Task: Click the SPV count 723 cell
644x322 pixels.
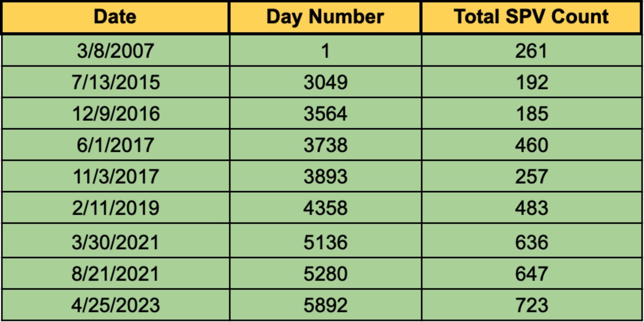Action: (531, 305)
